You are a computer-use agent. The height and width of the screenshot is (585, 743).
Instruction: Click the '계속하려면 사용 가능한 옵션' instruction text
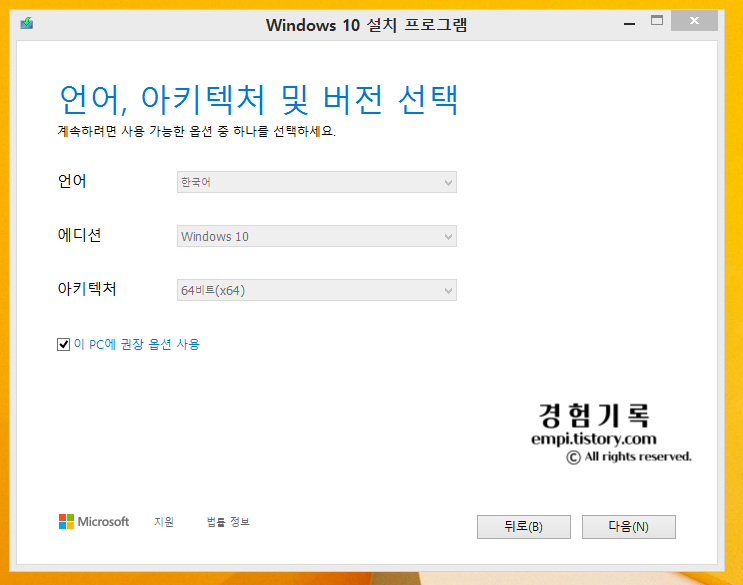[197, 131]
